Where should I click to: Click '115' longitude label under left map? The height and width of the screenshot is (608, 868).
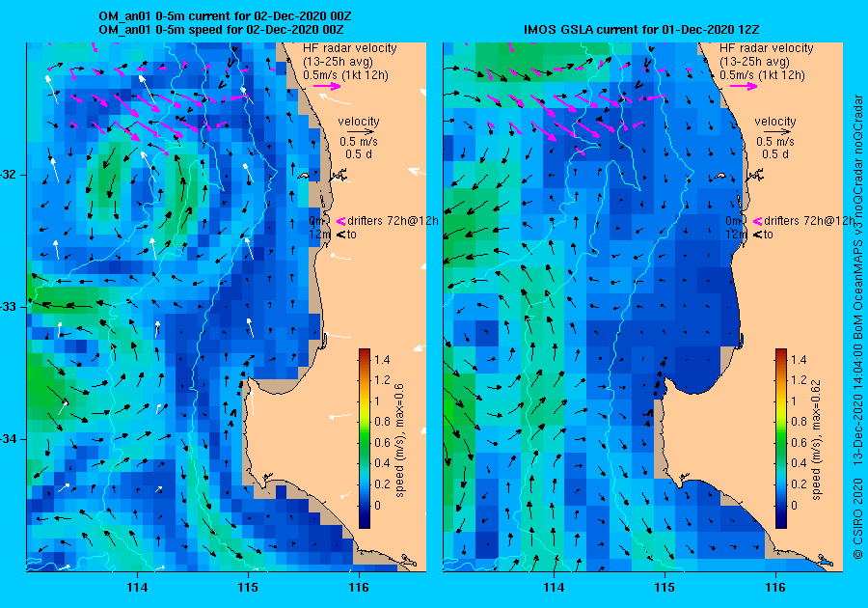point(248,588)
